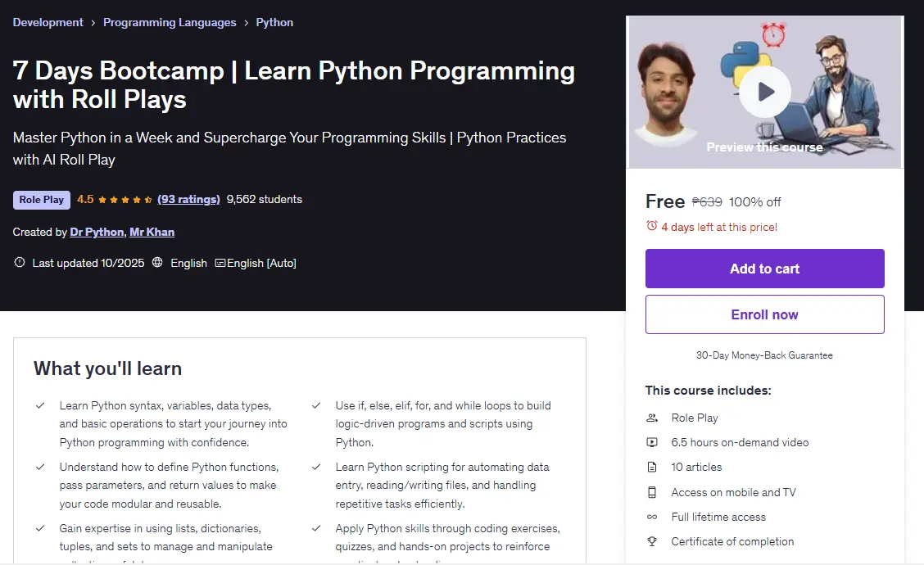Click the 'English' language text beside globe
924x565 pixels.
click(188, 263)
